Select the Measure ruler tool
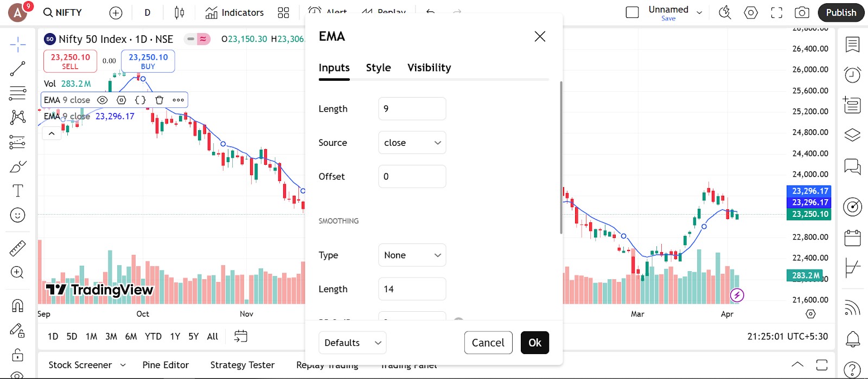Screen dimensions: 868x379 pyautogui.click(x=17, y=248)
